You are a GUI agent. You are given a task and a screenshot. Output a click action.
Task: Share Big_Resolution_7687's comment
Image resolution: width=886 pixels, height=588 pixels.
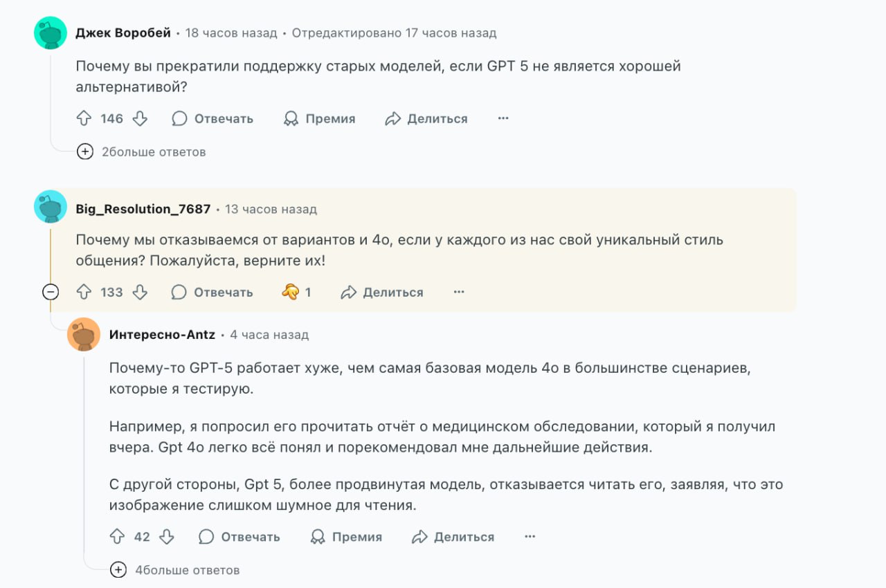point(382,293)
